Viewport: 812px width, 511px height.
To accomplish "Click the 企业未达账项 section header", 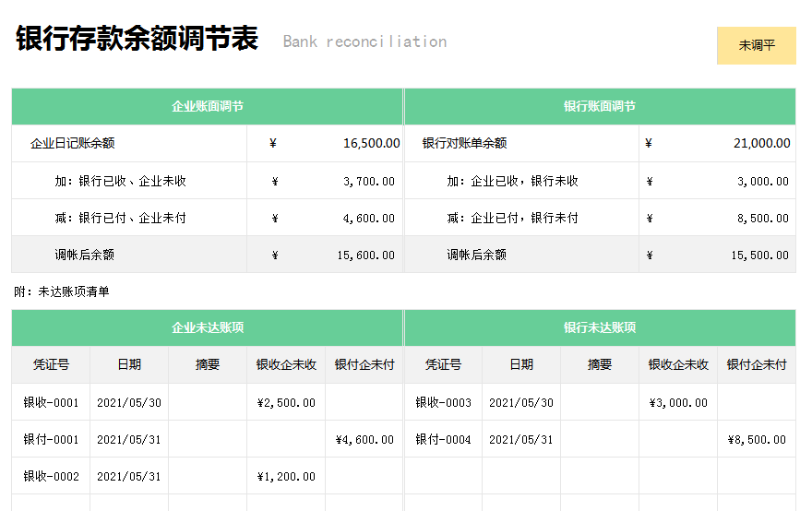I will 208,327.
